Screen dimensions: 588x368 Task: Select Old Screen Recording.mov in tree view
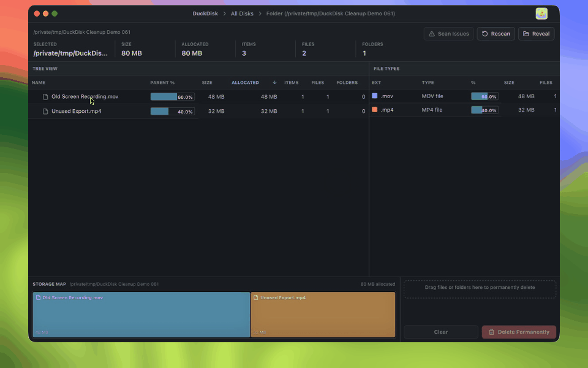click(198, 97)
